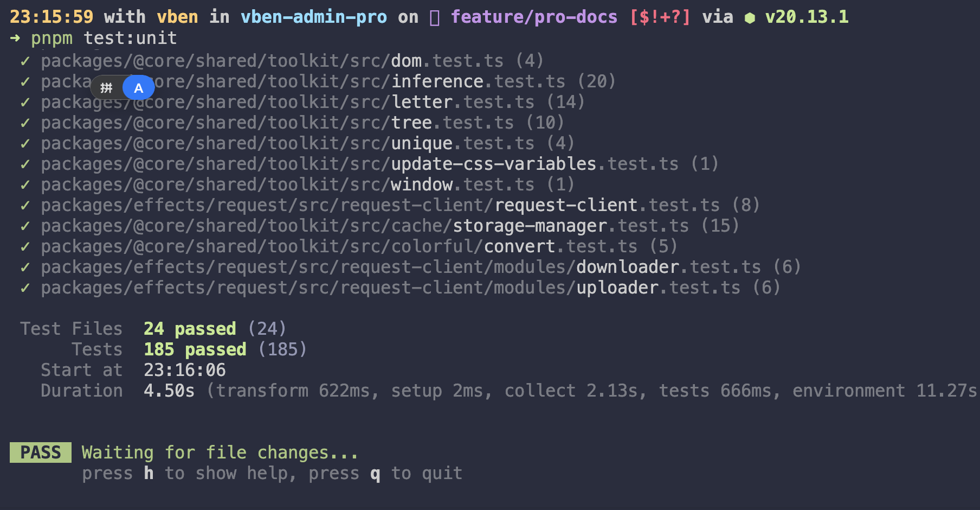Click the downloader.test.ts file path

pos(401,267)
